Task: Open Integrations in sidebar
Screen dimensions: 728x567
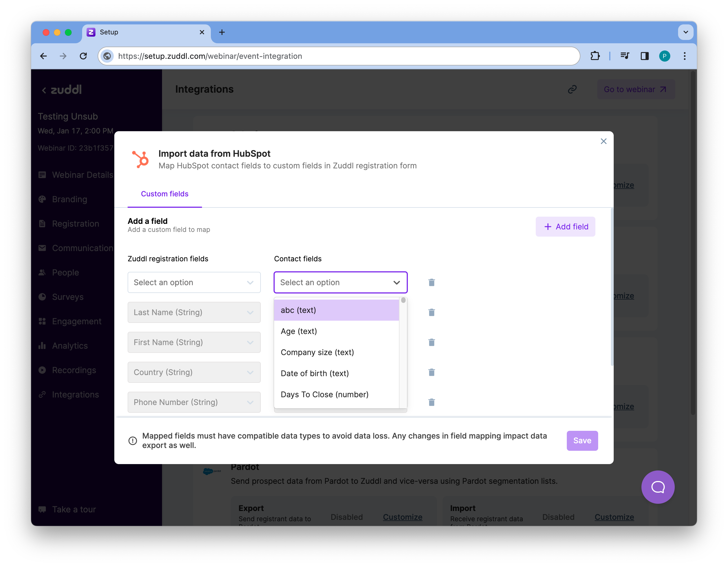Action: click(x=69, y=394)
